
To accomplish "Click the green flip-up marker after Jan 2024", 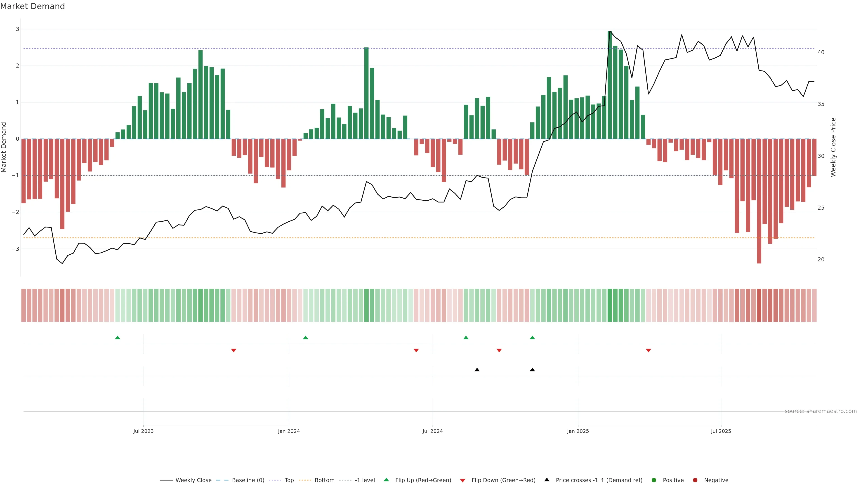I will click(306, 338).
